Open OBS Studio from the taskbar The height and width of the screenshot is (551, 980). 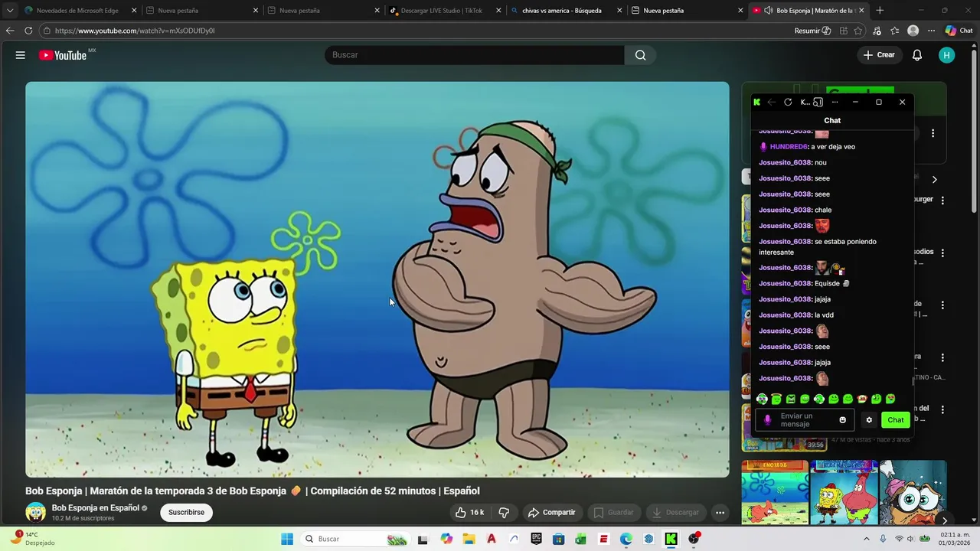[694, 539]
